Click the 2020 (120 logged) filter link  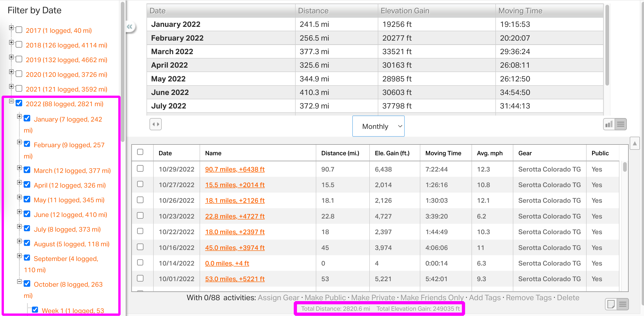pyautogui.click(x=66, y=74)
